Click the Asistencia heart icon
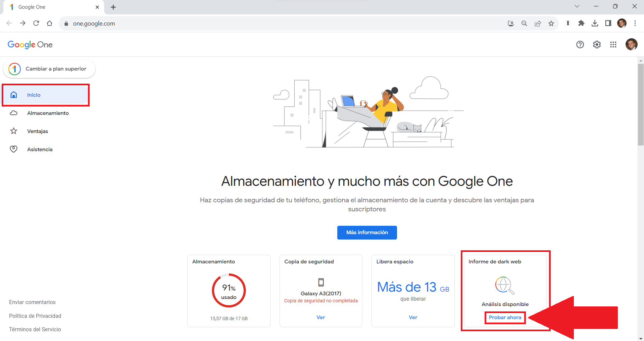 point(14,149)
